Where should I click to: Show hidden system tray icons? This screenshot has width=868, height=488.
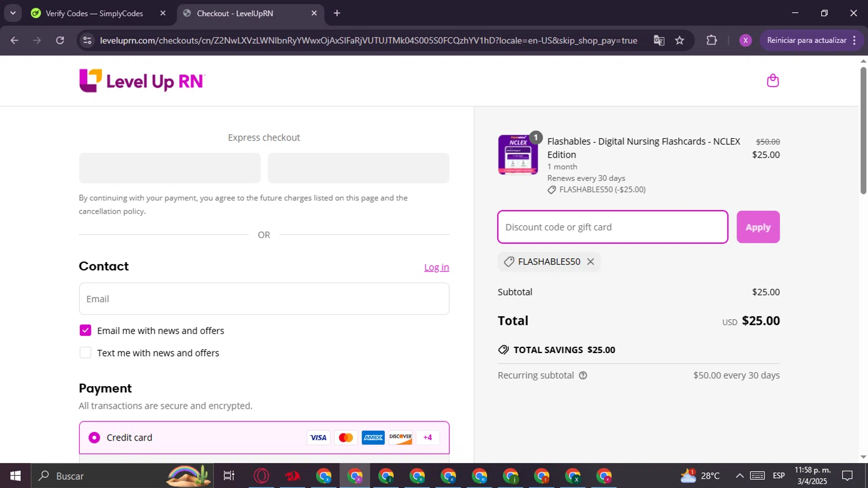pyautogui.click(x=740, y=476)
